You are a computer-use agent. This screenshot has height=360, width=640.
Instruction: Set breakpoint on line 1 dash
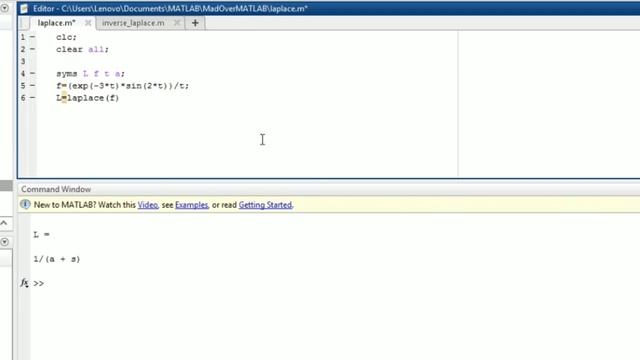[x=32, y=37]
